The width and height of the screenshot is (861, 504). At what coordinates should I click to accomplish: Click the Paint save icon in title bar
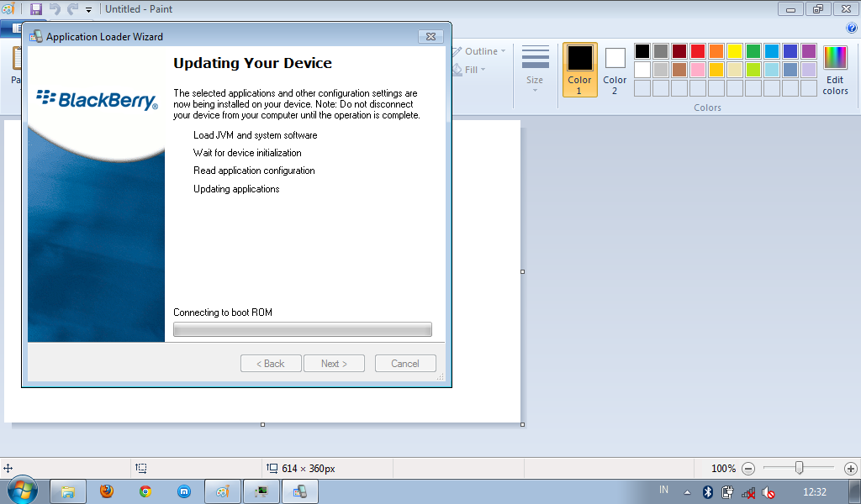[36, 8]
